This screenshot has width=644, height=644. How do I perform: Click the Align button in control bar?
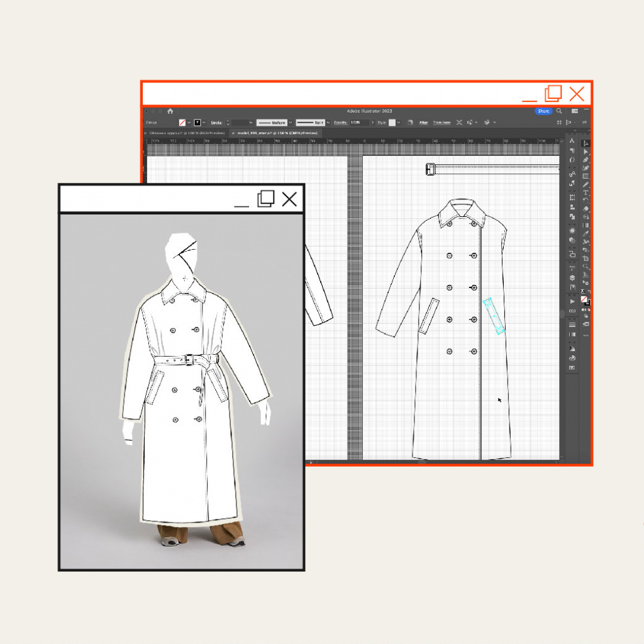424,123
